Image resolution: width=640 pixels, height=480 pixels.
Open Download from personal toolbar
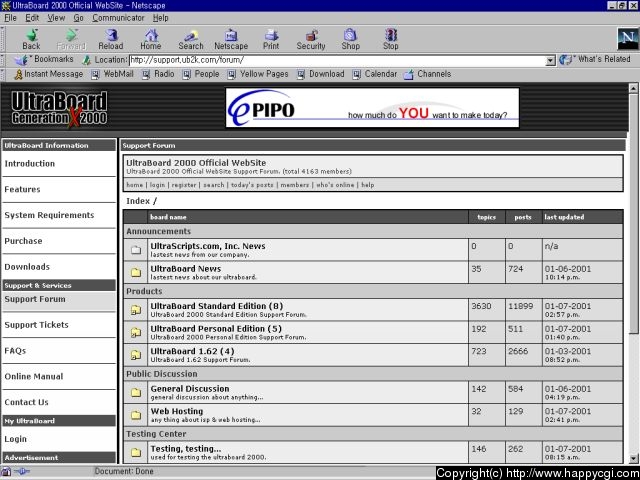321,74
